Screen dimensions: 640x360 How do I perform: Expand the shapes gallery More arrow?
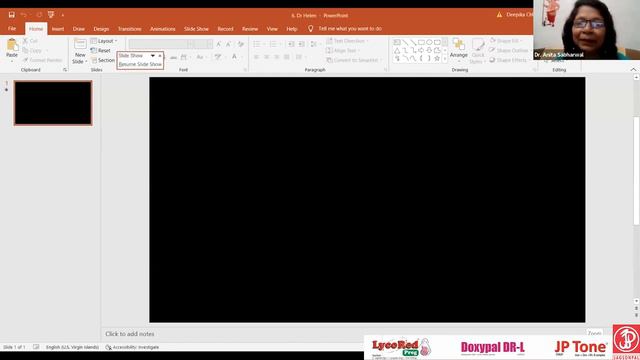(445, 59)
